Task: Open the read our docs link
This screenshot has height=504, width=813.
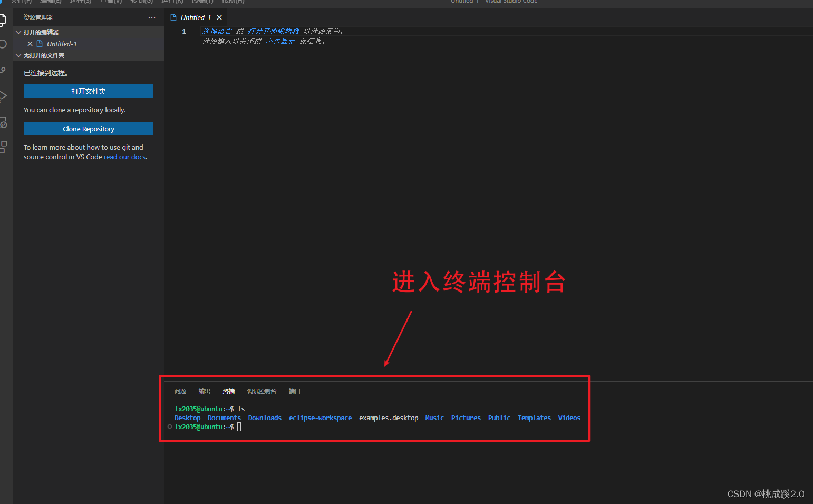Action: tap(124, 157)
